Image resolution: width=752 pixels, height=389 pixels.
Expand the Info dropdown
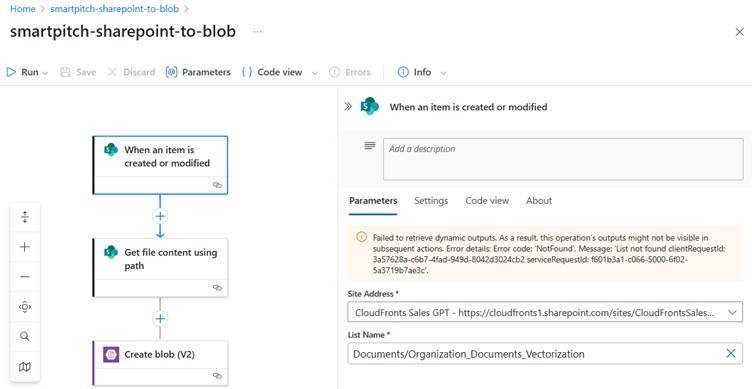[x=443, y=73]
